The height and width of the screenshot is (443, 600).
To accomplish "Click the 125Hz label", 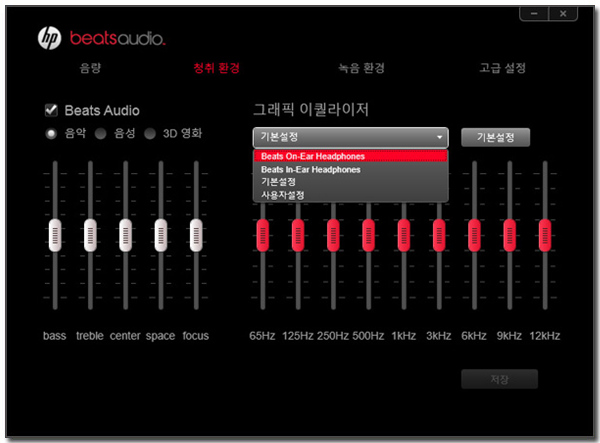I will point(298,336).
